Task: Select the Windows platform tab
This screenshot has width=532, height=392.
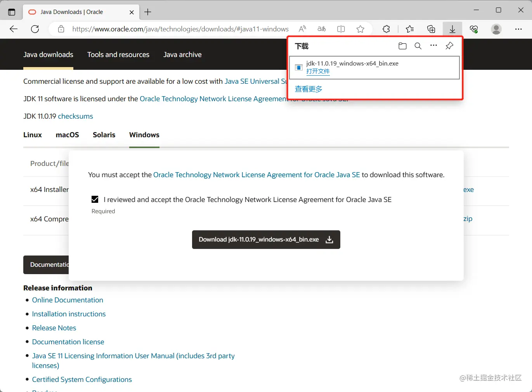Action: (144, 135)
